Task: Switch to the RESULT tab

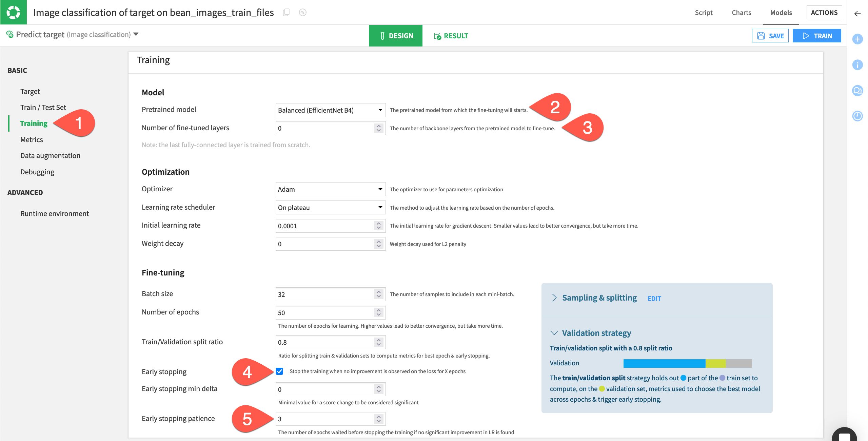Action: click(x=451, y=36)
